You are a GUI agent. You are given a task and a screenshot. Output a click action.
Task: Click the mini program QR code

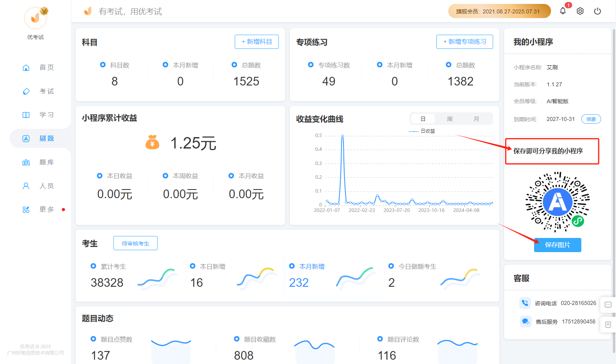pos(558,202)
